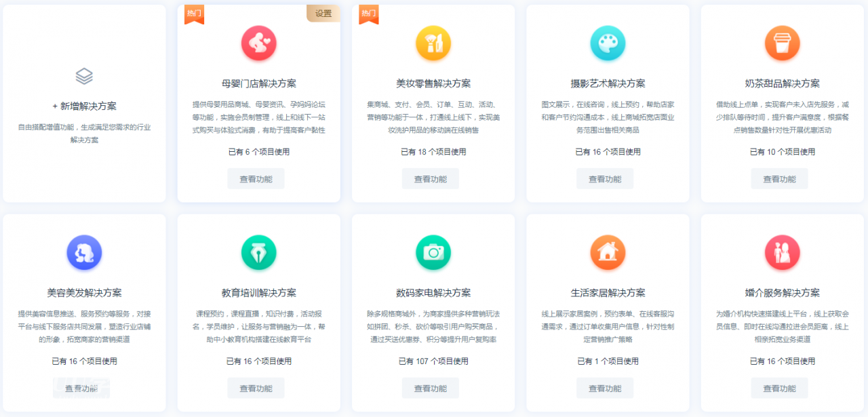Viewport: 868px width, 417px height.
Task: Click the 美容美发解决方案 purple beauty icon
Action: [x=83, y=252]
